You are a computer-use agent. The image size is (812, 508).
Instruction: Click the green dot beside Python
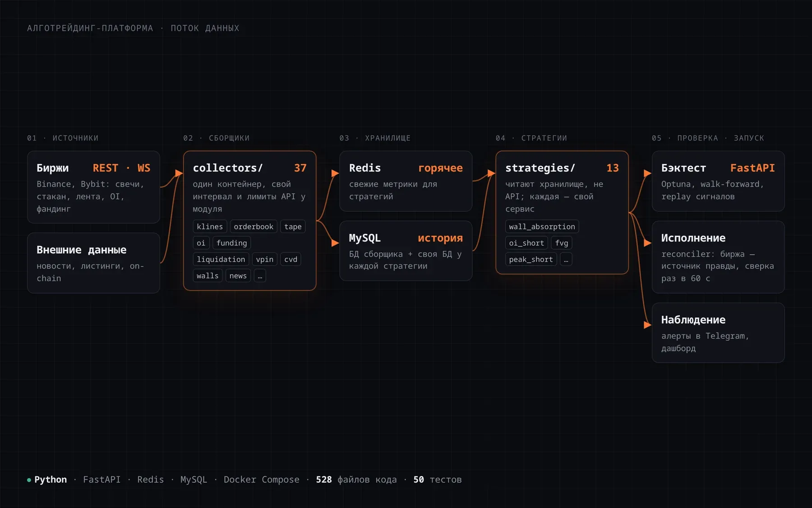(29, 480)
